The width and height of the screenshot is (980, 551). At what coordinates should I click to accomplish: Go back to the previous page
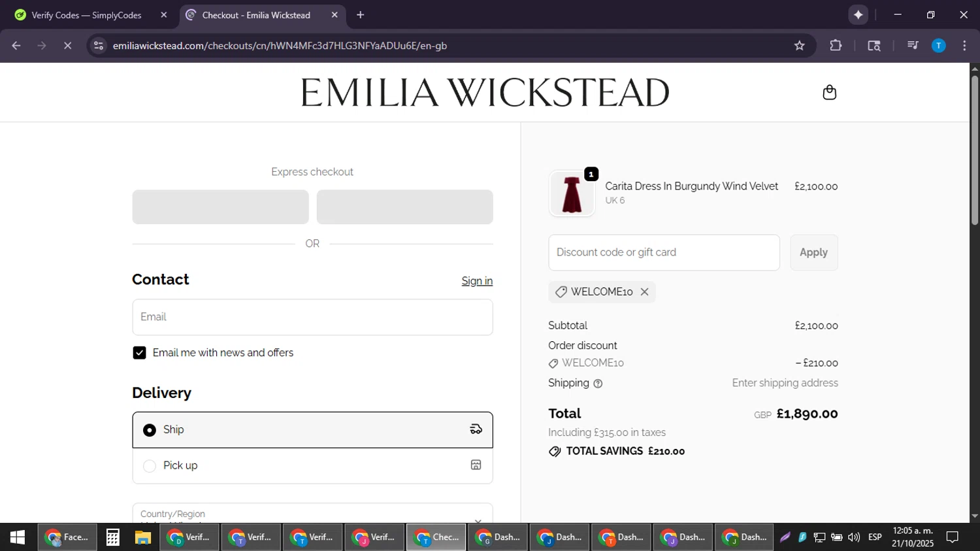16,46
